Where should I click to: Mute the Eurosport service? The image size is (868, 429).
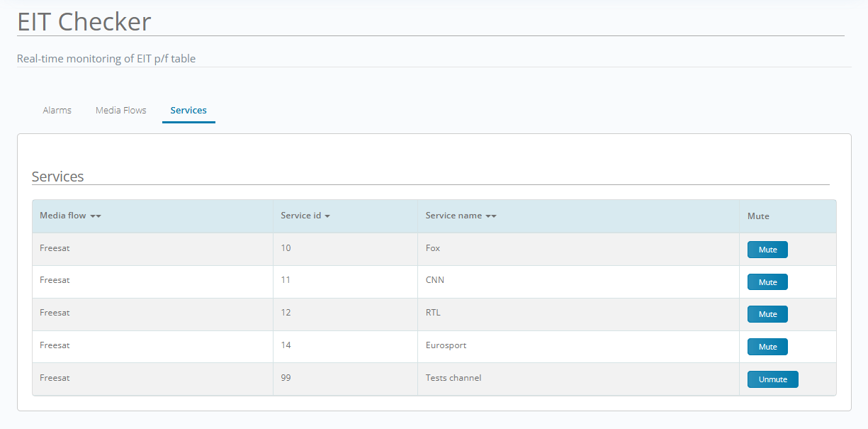click(x=767, y=347)
